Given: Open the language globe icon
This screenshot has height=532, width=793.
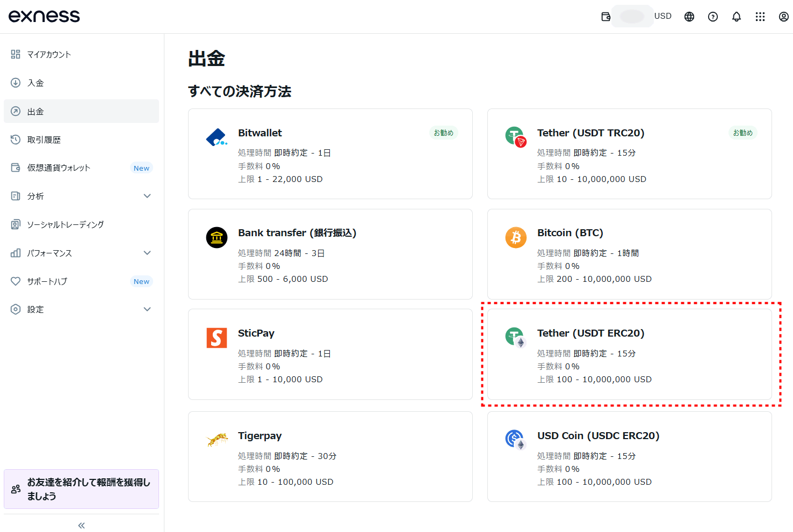Looking at the screenshot, I should pyautogui.click(x=689, y=17).
